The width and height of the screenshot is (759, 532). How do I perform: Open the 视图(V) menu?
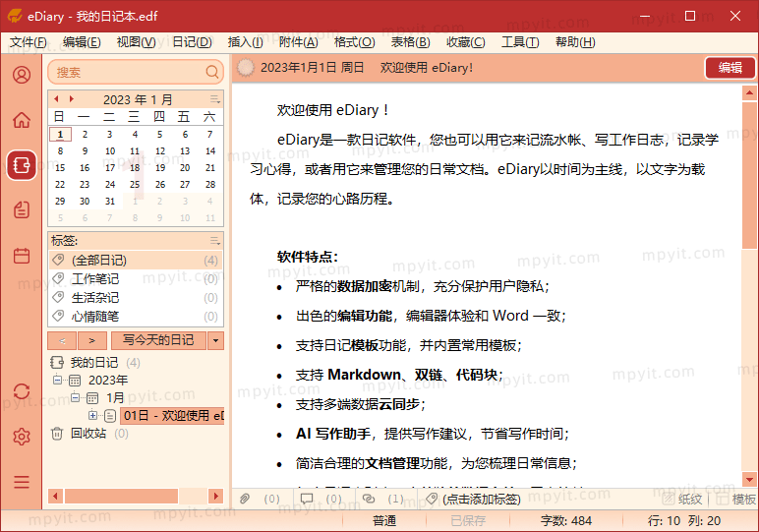136,42
